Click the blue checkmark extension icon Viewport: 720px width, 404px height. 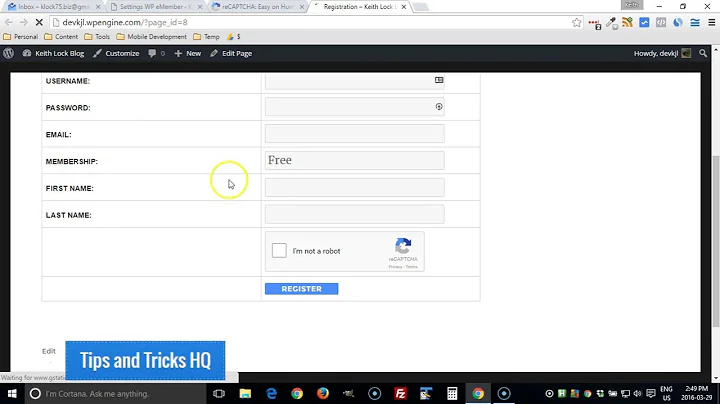(644, 22)
